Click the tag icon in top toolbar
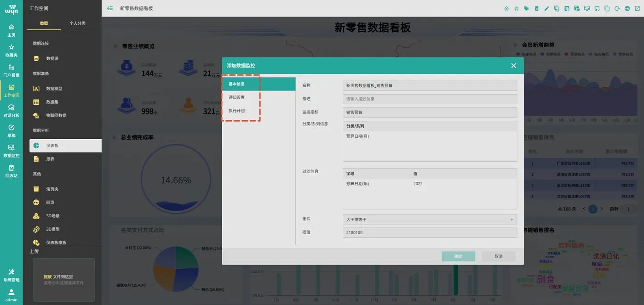The height and width of the screenshot is (305, 644). coord(527,8)
